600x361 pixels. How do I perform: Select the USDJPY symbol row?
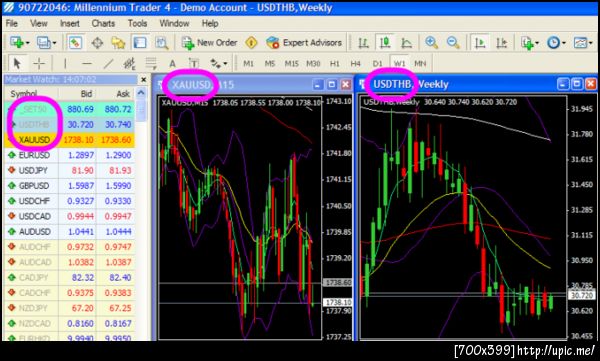69,170
